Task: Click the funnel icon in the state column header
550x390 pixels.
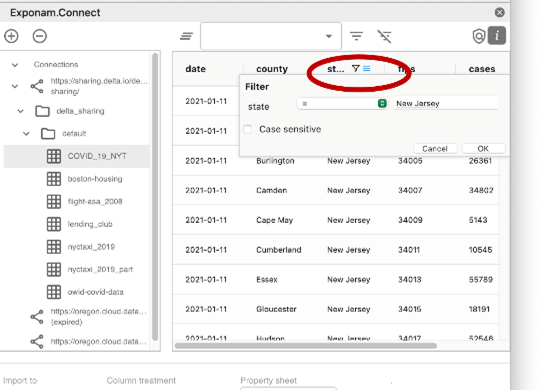Action: coord(356,68)
